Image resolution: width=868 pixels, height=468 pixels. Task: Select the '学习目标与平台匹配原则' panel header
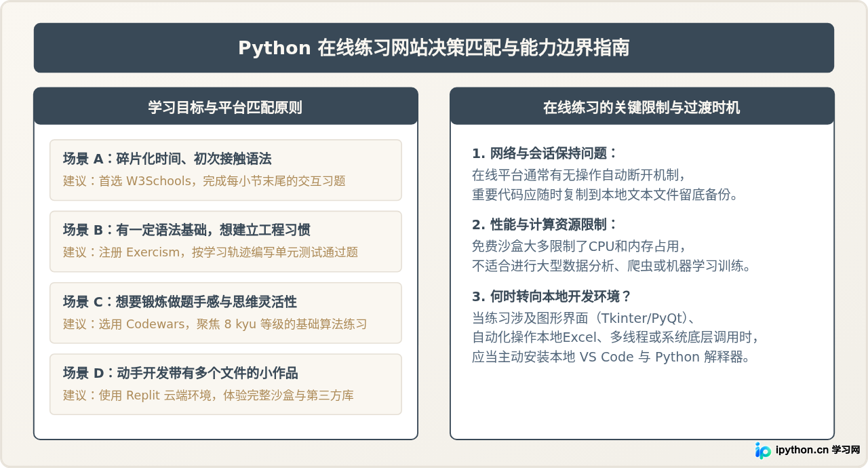(226, 106)
